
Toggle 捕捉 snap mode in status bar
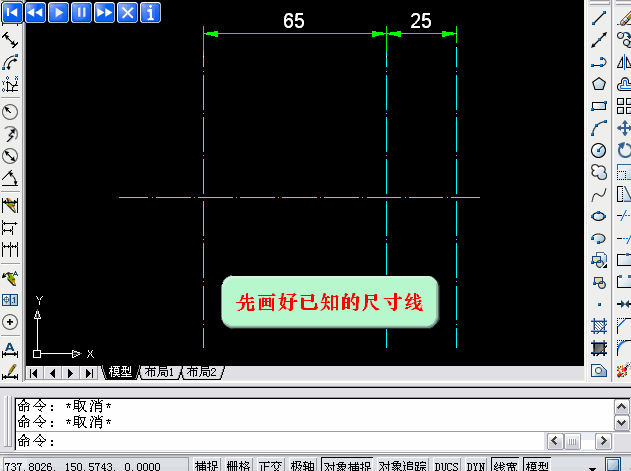206,466
